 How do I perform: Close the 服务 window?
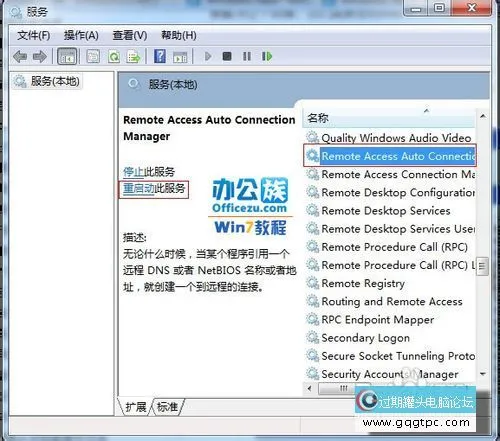tap(472, 8)
